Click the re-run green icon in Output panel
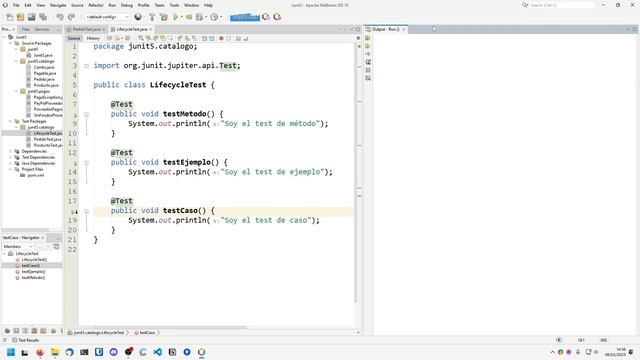Viewport: 640px width, 360px height. pos(368,38)
